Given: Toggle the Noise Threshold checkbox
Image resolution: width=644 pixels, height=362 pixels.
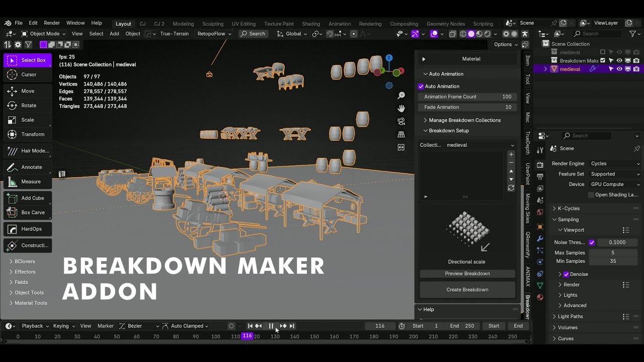Looking at the screenshot, I should click(x=592, y=242).
